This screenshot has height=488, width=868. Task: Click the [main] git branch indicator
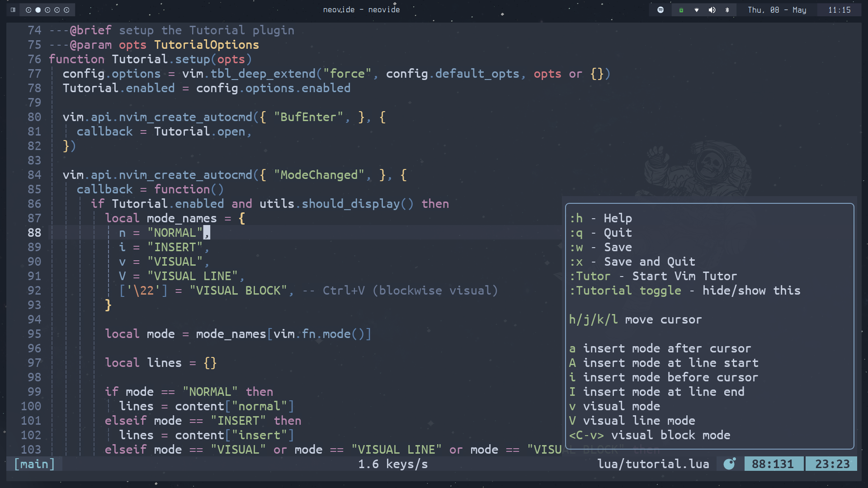(x=34, y=464)
